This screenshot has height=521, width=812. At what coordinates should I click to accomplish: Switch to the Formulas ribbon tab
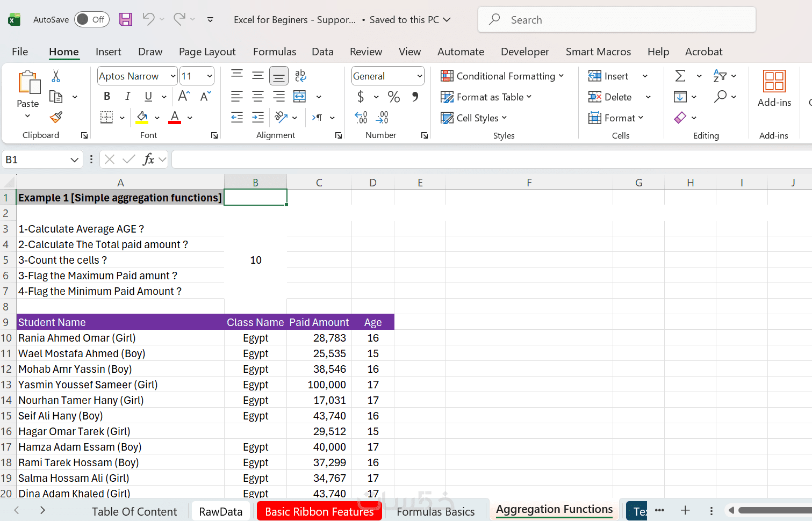pyautogui.click(x=274, y=52)
